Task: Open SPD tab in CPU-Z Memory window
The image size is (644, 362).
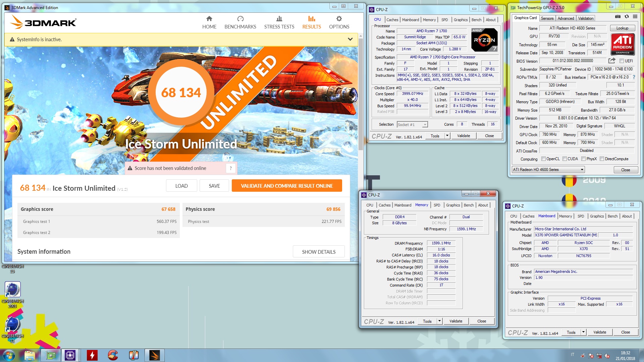Action: tap(437, 205)
